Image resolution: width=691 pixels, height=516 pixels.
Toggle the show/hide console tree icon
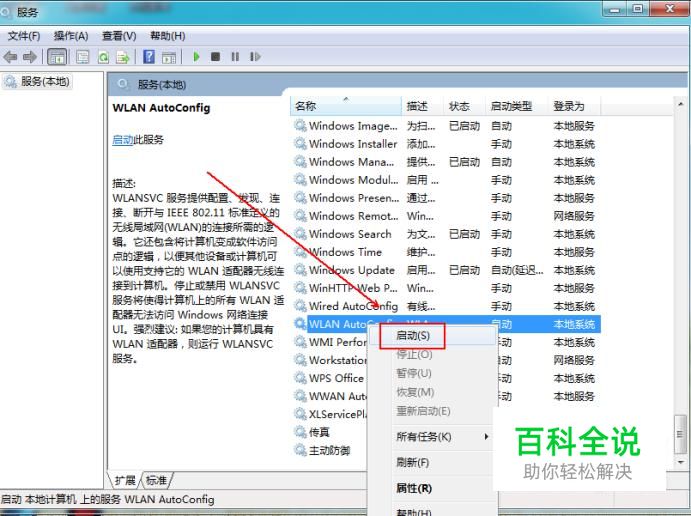57,57
